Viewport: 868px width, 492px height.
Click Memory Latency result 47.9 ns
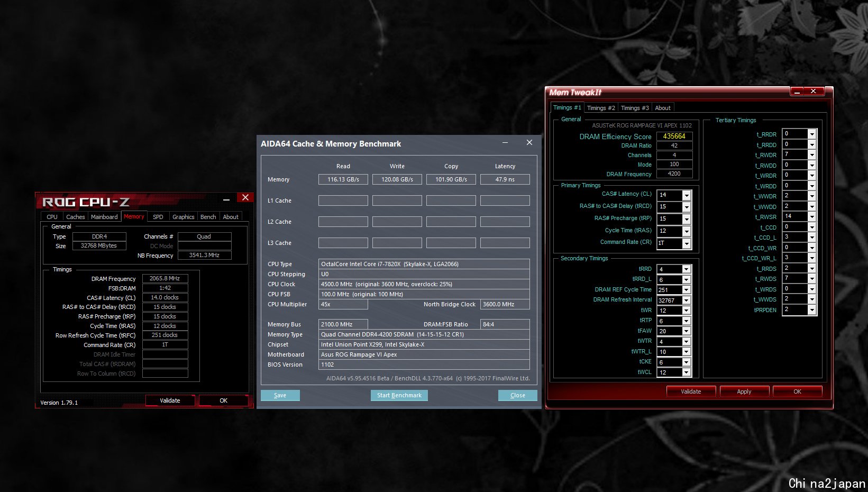pos(505,179)
